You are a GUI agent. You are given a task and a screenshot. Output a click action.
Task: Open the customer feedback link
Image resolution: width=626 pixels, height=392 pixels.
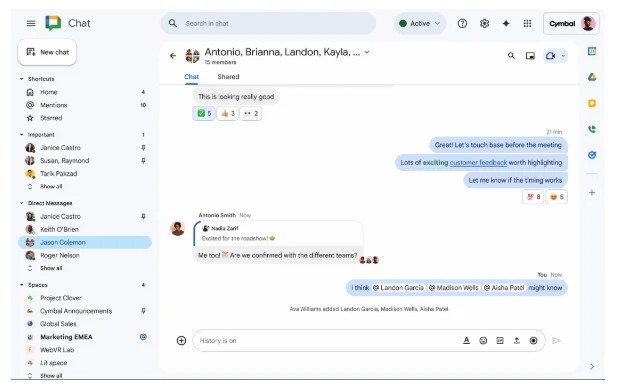pos(478,163)
